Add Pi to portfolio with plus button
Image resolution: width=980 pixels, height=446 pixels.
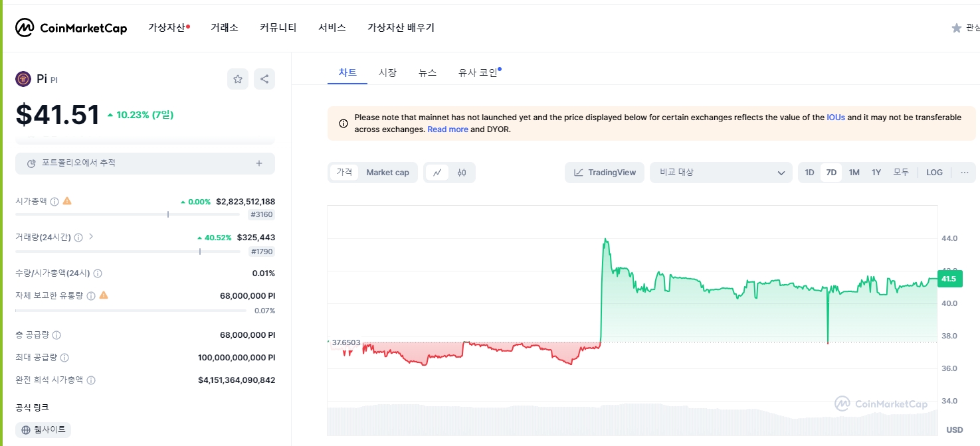coord(258,163)
